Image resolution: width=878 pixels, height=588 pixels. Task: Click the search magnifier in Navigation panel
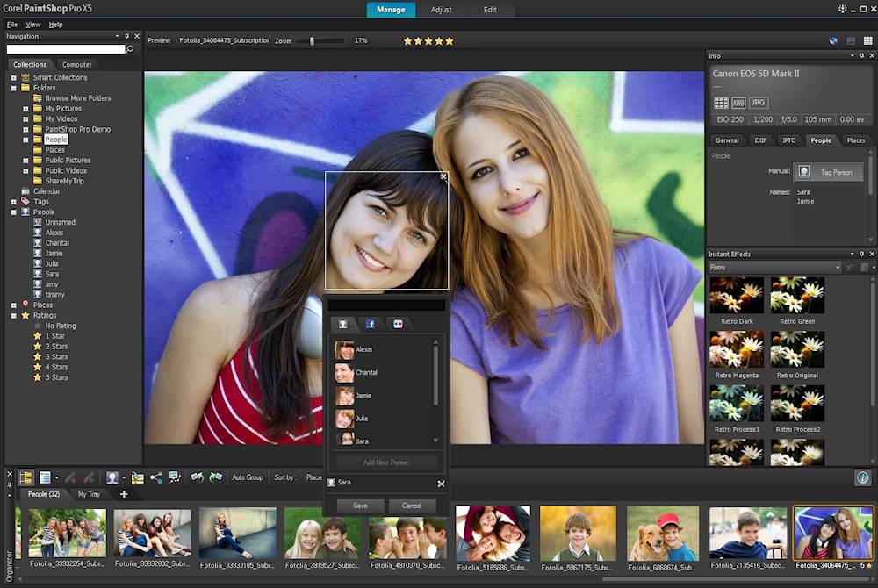pyautogui.click(x=131, y=49)
